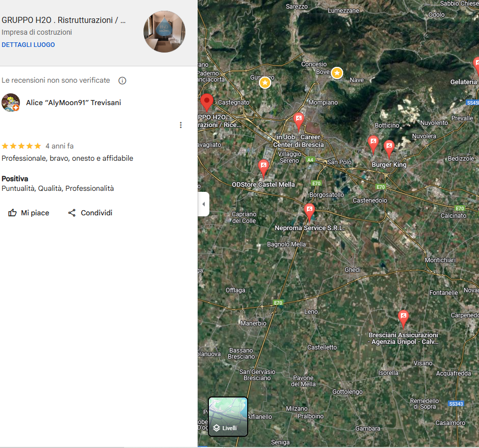This screenshot has height=448, width=479.
Task: Click the red GRUPPO H2O location pin
Action: (207, 102)
